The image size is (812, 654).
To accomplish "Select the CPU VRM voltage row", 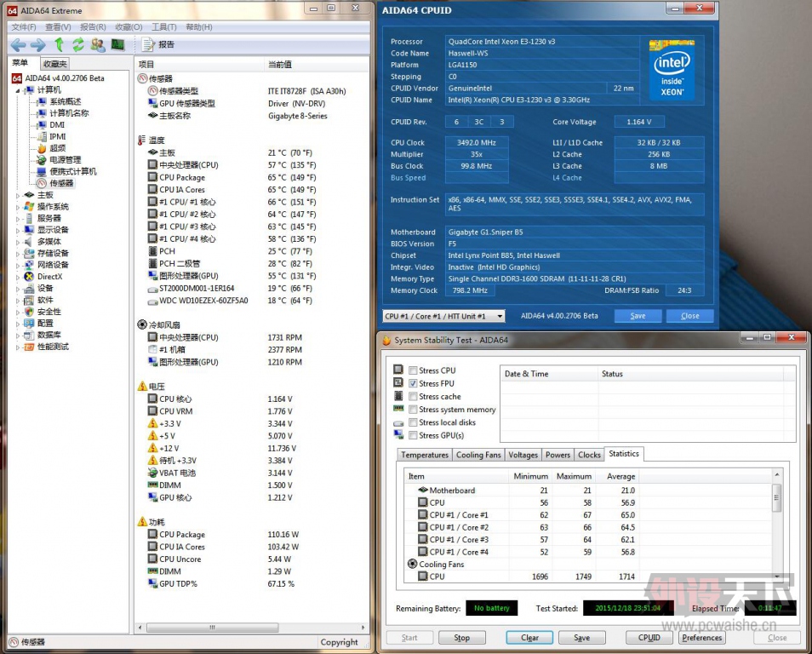I will (251, 411).
